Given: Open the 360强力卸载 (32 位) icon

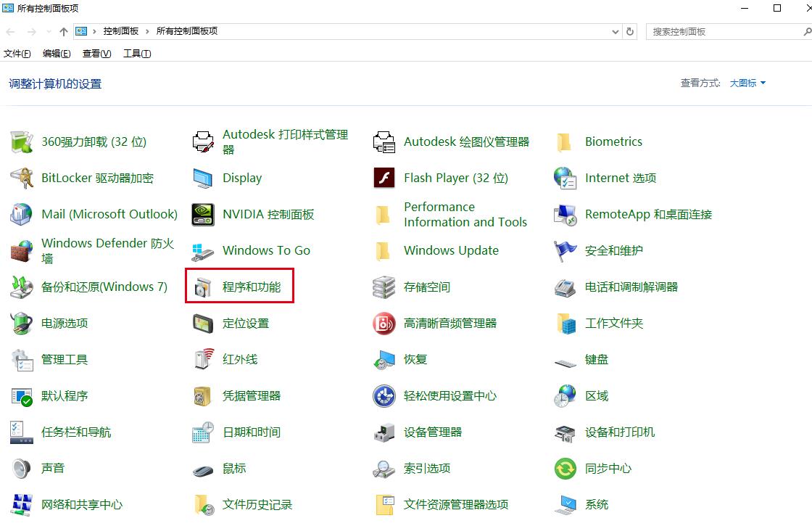Looking at the screenshot, I should [x=22, y=141].
